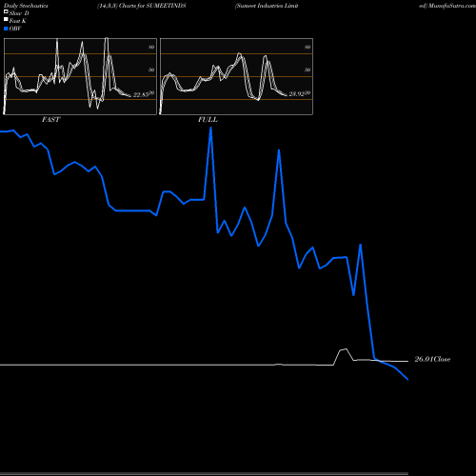Click the 'Slow D' legend label
476x476 pixels.
coord(19,13)
